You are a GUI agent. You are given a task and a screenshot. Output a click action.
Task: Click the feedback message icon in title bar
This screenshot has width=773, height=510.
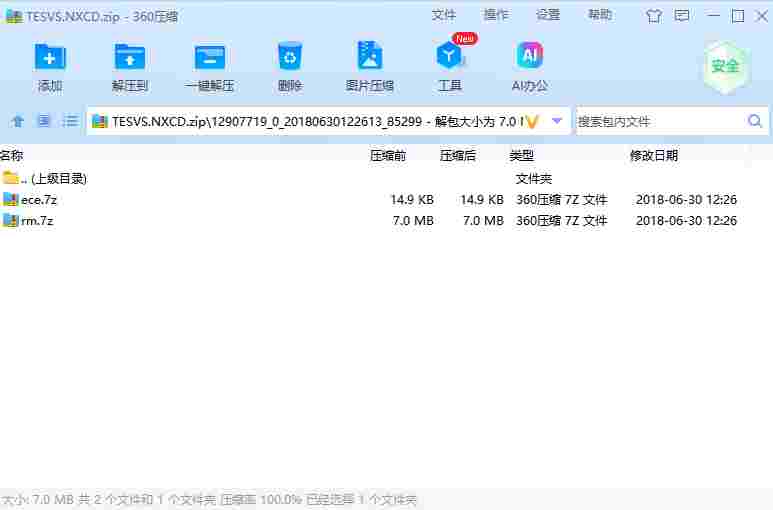tap(682, 16)
